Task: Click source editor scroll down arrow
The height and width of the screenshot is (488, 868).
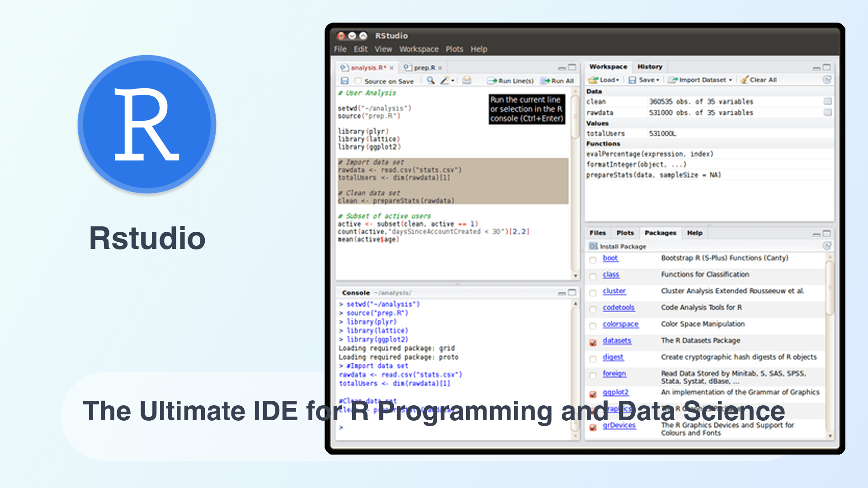Action: point(576,276)
